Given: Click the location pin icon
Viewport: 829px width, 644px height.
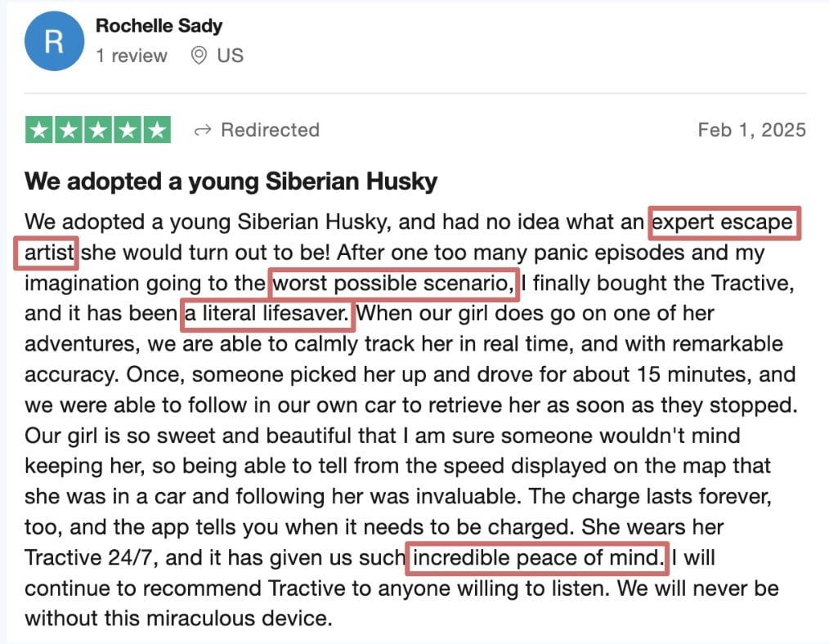Looking at the screenshot, I should [199, 56].
